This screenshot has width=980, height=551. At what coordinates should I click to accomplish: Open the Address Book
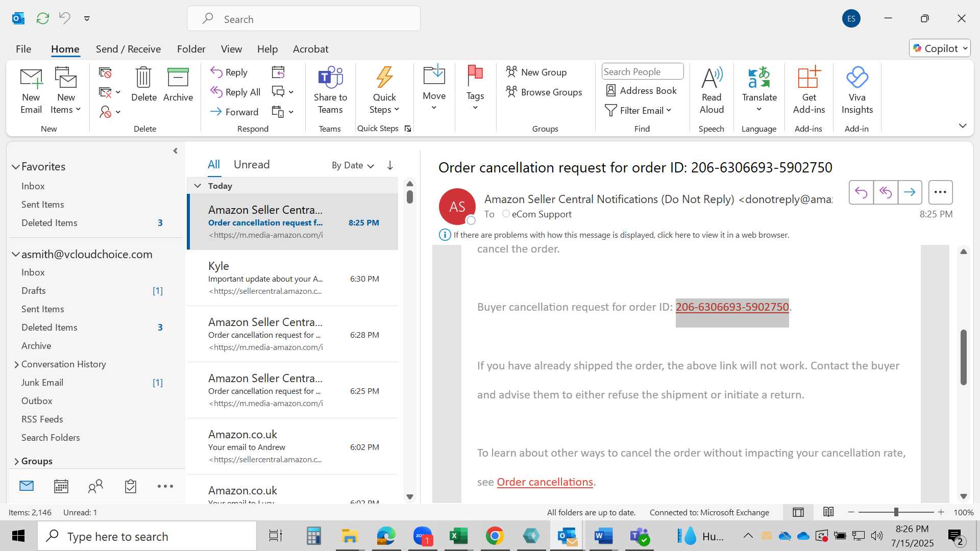(x=642, y=91)
